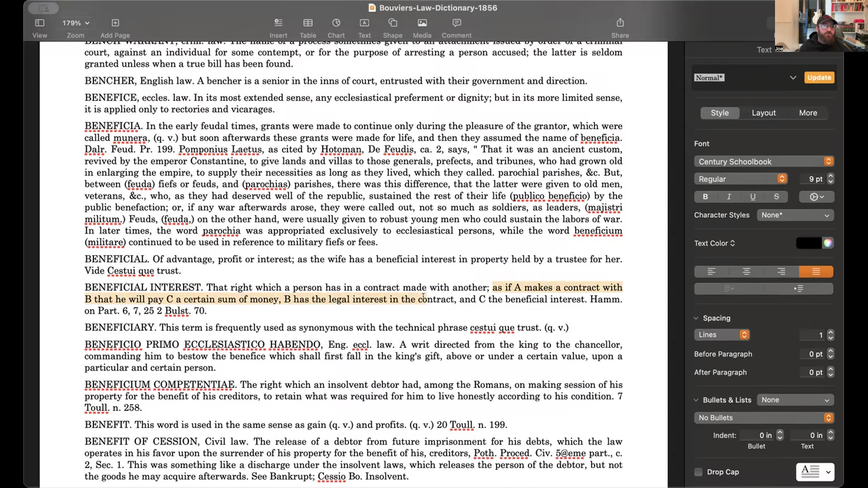Toggle bold formatting
The width and height of the screenshot is (868, 488).
(705, 197)
